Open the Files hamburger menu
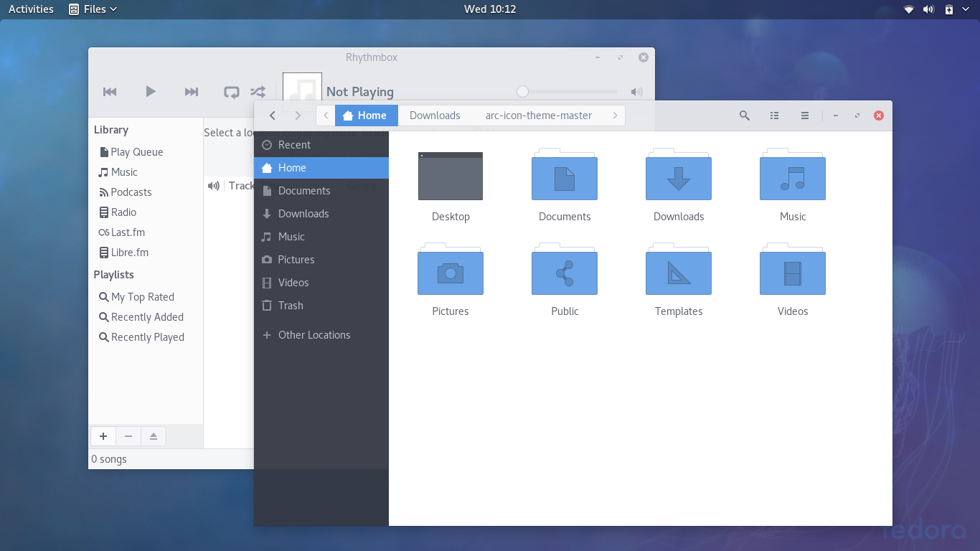Image resolution: width=980 pixels, height=551 pixels. pyautogui.click(x=804, y=116)
